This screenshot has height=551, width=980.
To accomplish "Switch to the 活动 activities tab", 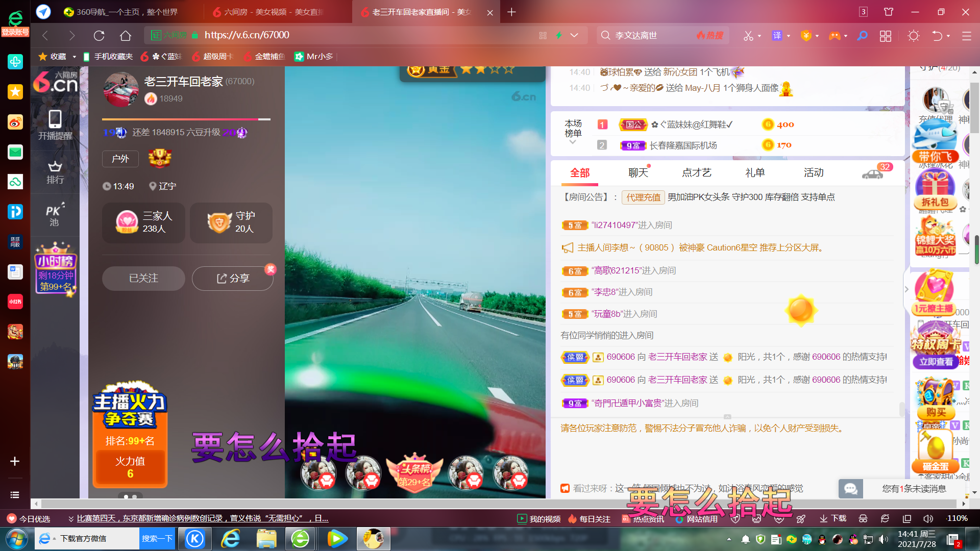I will tap(814, 173).
